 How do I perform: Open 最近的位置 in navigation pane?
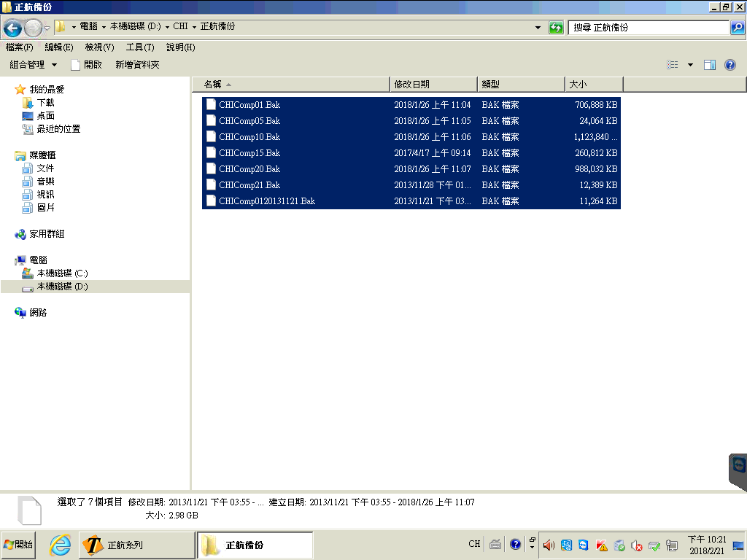click(x=58, y=129)
